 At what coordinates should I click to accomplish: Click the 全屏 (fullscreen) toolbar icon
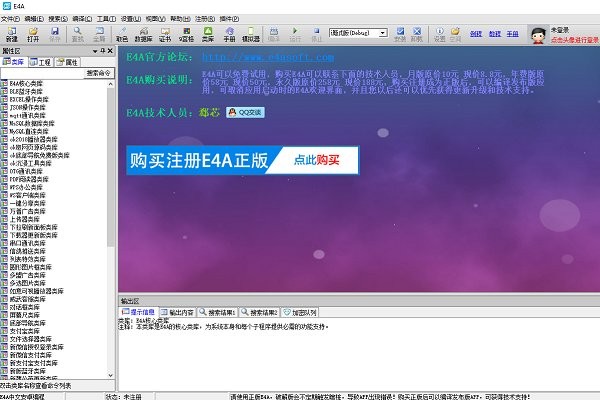tap(99, 34)
